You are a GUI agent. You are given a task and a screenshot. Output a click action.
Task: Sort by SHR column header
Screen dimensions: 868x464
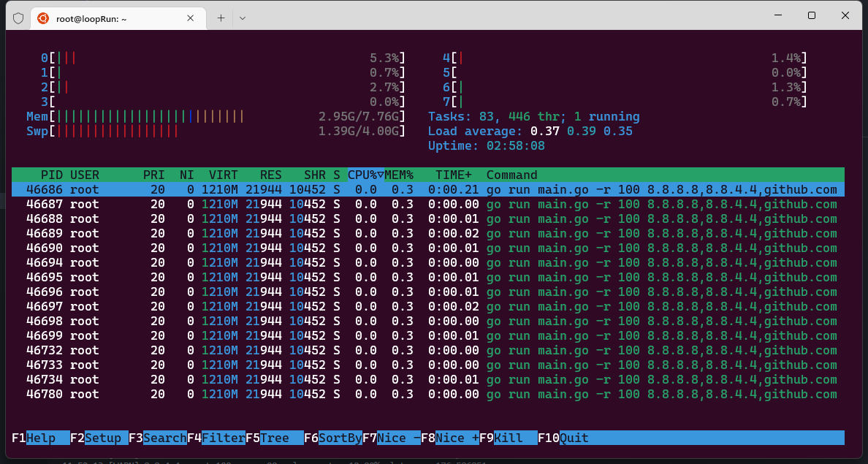point(314,175)
